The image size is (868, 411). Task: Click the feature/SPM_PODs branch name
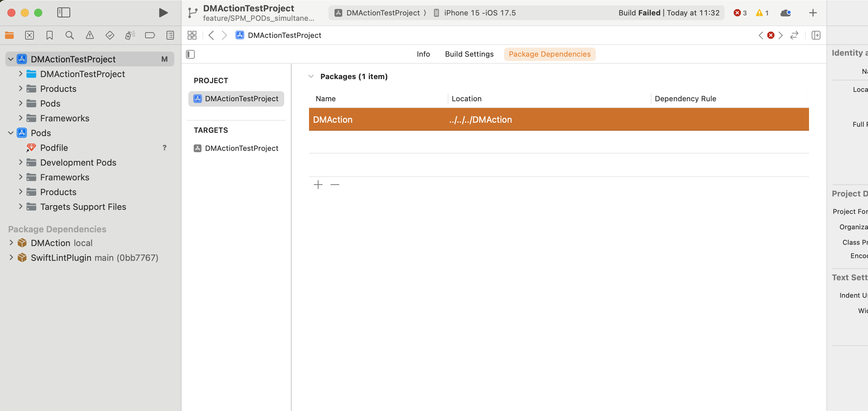pos(258,18)
